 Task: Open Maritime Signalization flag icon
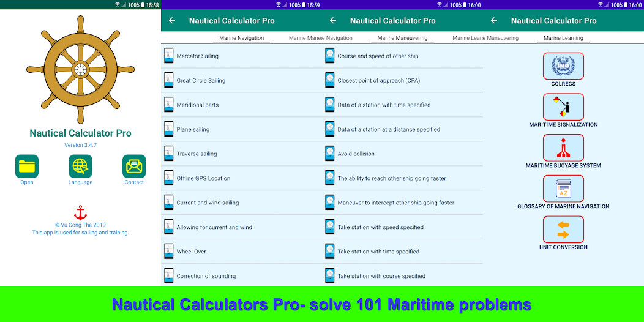tap(563, 107)
